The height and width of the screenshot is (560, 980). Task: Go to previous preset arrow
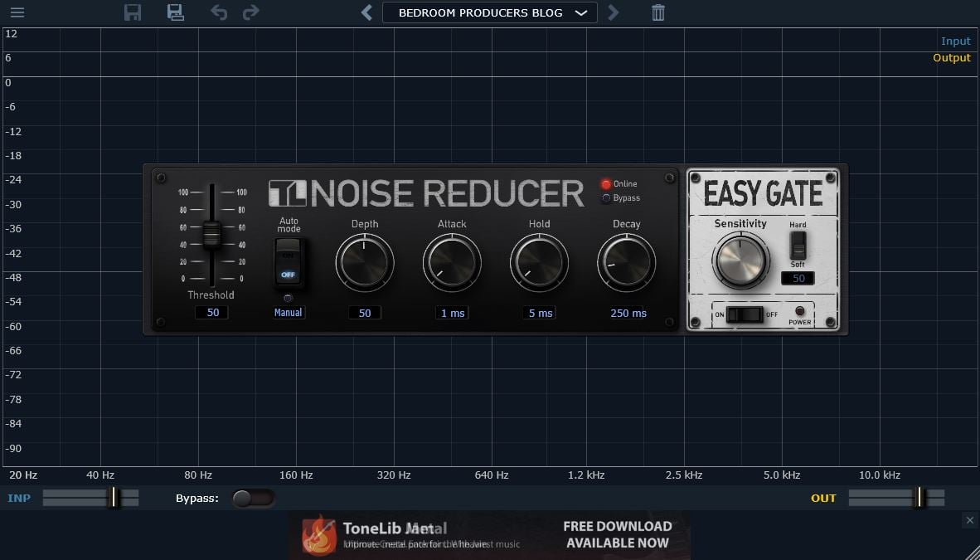(367, 12)
